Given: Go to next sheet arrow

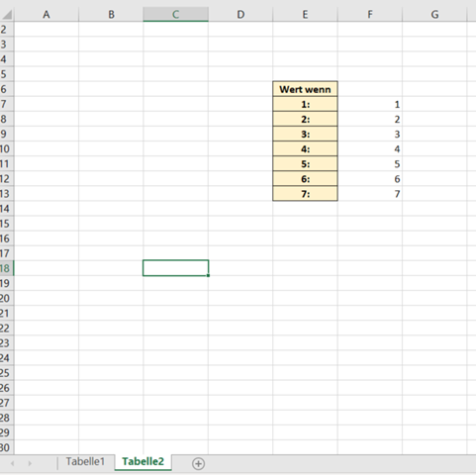Looking at the screenshot, I should [30, 463].
